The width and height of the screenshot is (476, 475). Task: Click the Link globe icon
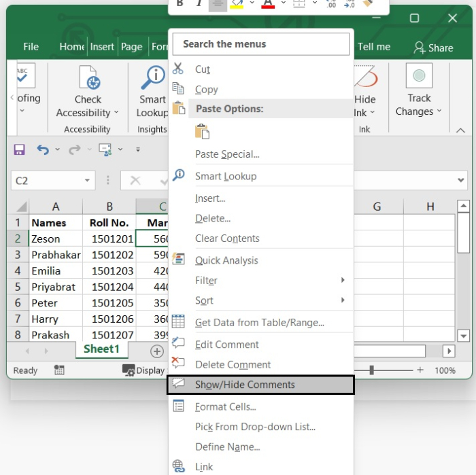click(x=178, y=466)
